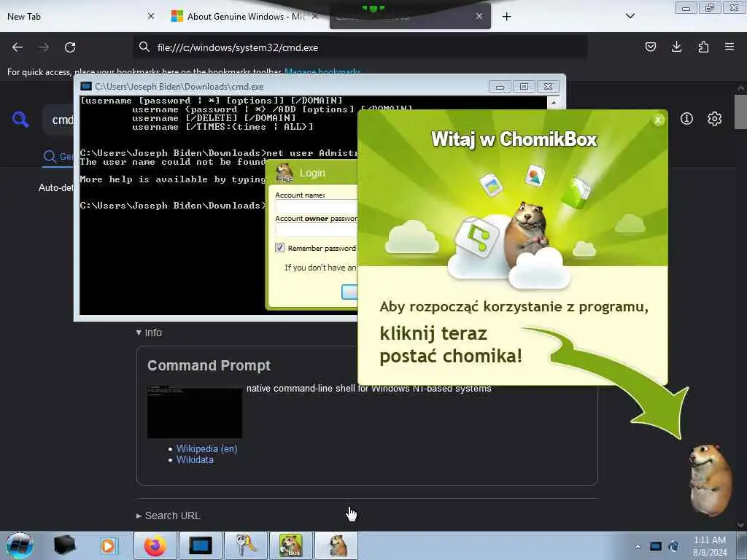747x560 pixels.
Task: Open the Extensions puzzle icon
Action: [x=703, y=47]
